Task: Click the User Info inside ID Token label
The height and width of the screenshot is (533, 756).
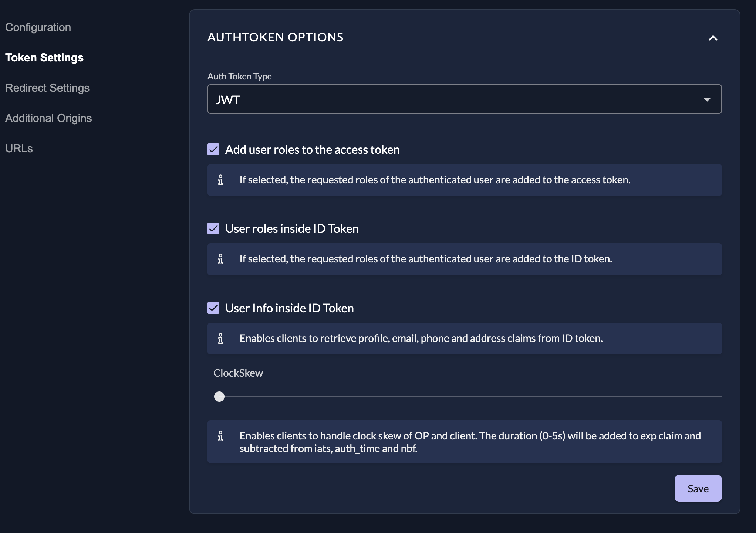Action: click(x=289, y=308)
